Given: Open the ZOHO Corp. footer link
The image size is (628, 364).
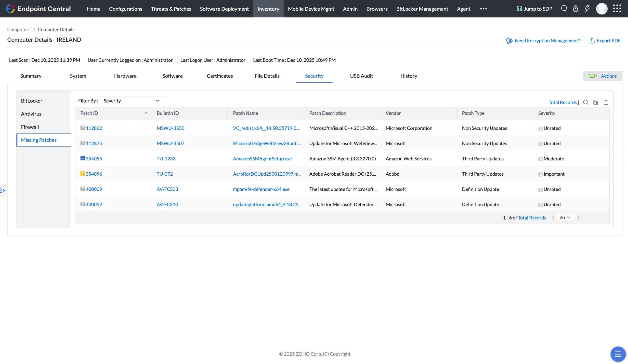Looking at the screenshot, I should coord(309,354).
